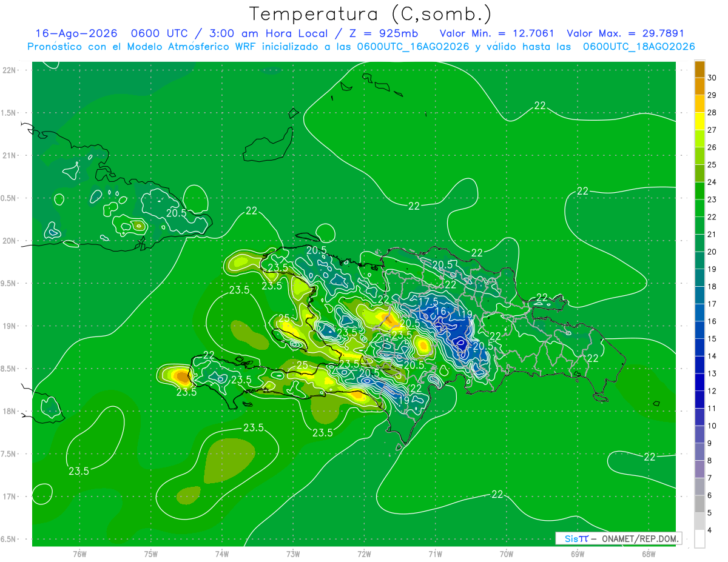Click the title "Temperatura (C,somb.)"
Screen dimensions: 728x562
point(370,14)
